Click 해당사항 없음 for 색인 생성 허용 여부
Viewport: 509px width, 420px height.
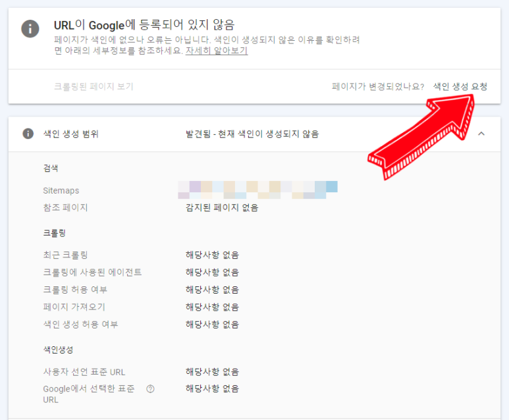pos(212,325)
